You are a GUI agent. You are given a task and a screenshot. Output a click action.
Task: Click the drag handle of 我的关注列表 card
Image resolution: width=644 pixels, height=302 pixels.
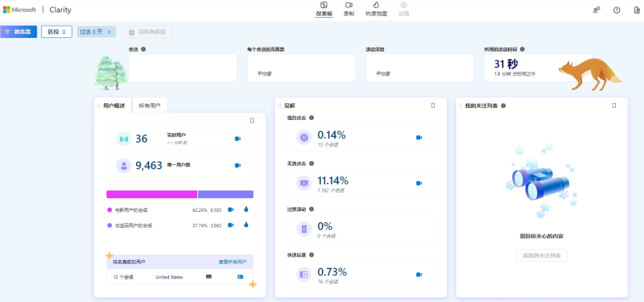click(x=460, y=105)
